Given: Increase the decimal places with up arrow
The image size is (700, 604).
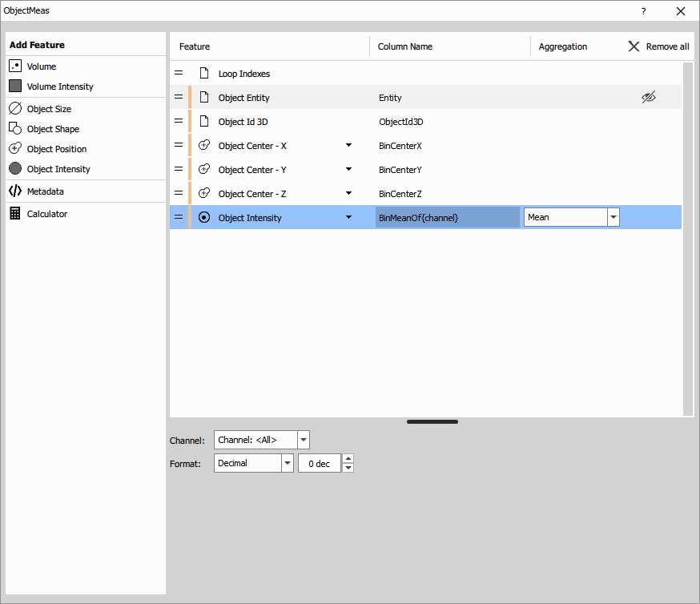Looking at the screenshot, I should click(348, 459).
